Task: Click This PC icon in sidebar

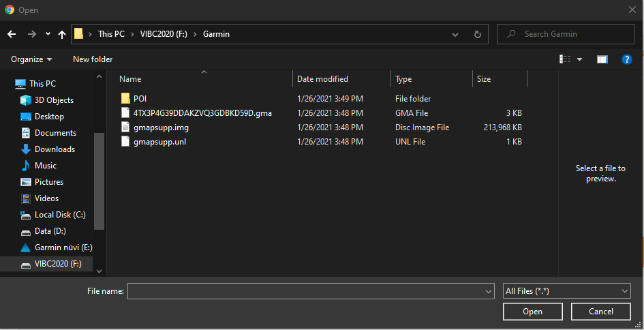Action: (x=20, y=84)
